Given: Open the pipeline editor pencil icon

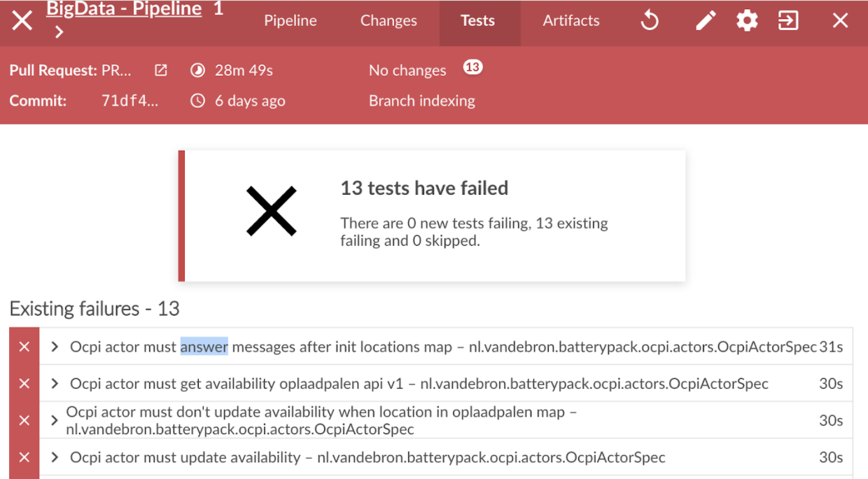Looking at the screenshot, I should 706,21.
